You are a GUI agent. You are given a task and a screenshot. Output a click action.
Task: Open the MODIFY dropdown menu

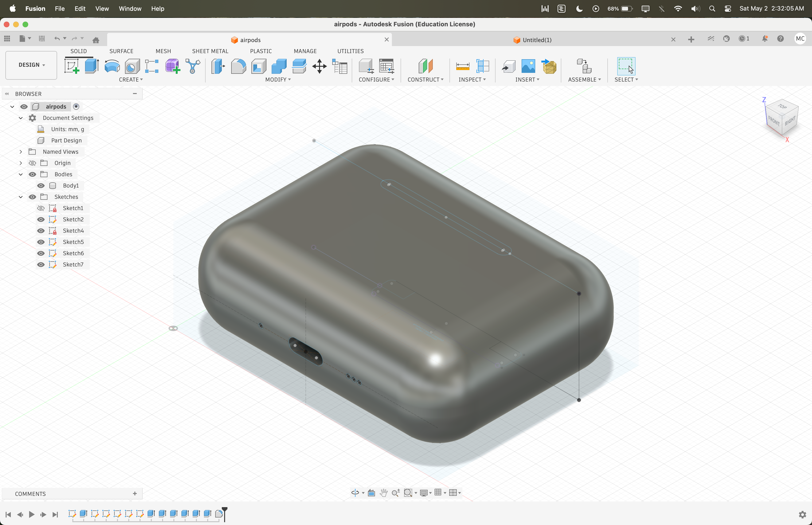coord(278,79)
